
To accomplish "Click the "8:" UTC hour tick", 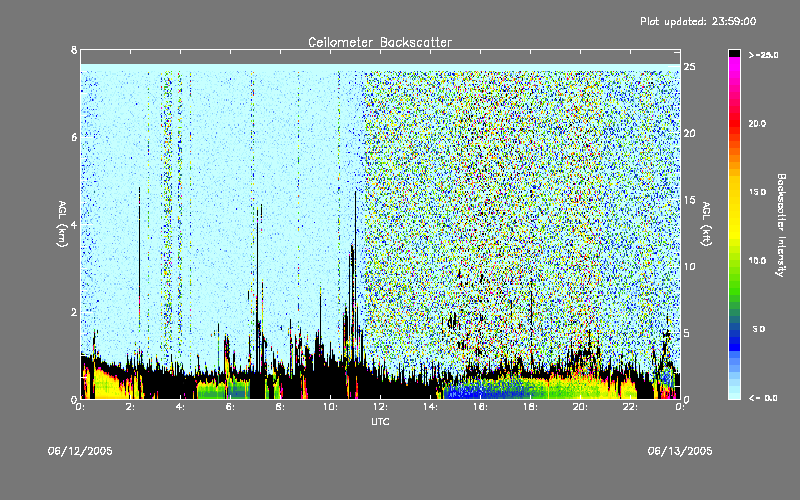I will pos(281,407).
